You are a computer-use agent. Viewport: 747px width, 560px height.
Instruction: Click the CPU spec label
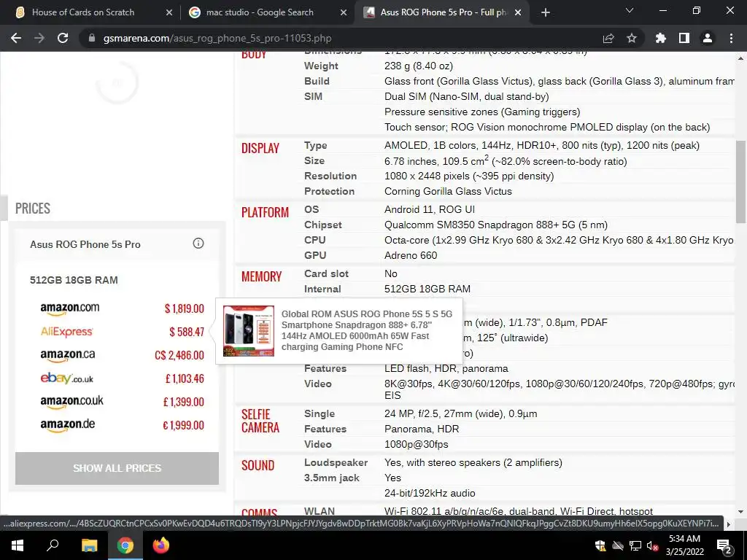315,240
